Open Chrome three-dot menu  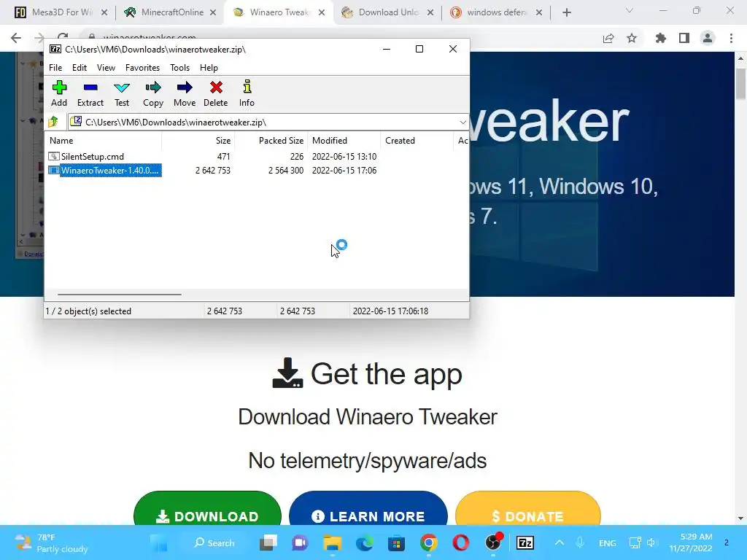tap(731, 38)
